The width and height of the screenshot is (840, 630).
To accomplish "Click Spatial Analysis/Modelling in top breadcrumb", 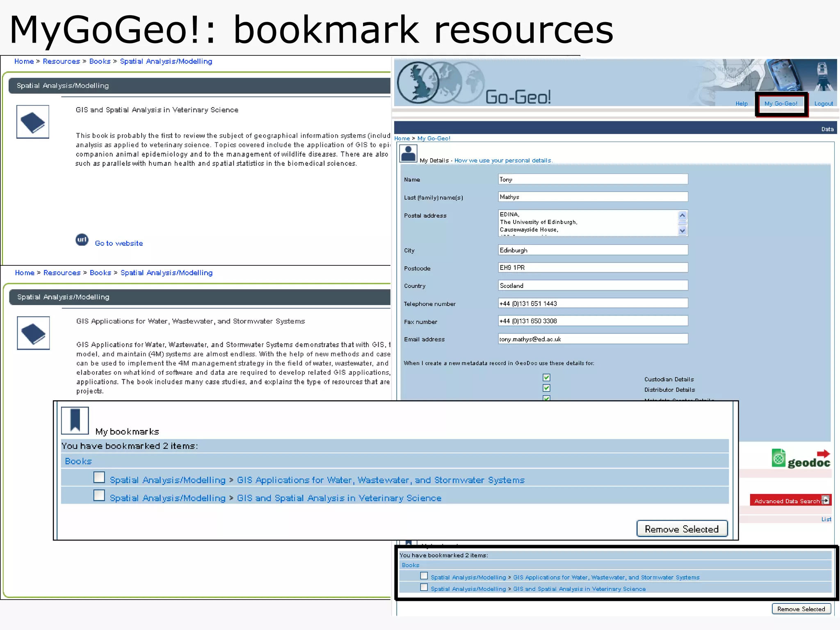I will [x=166, y=61].
